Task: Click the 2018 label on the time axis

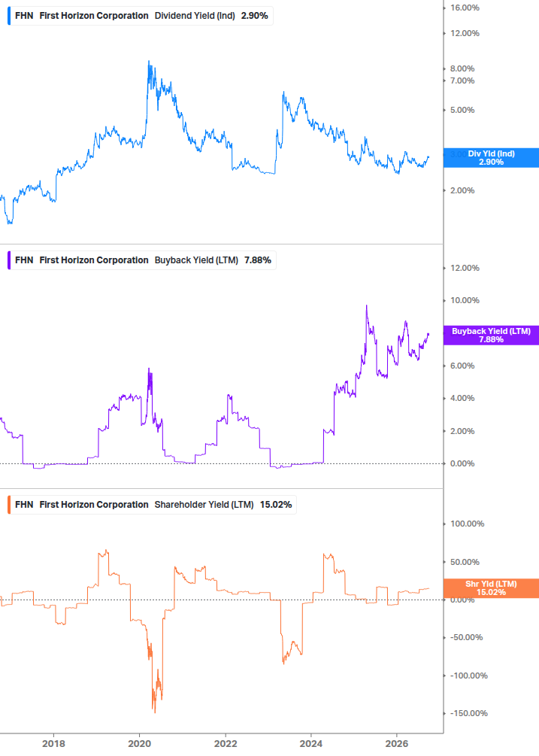Action: coord(53,743)
